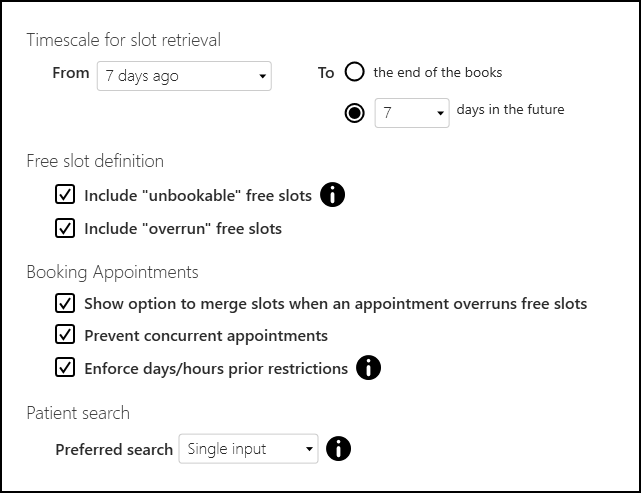The height and width of the screenshot is (493, 641).
Task: Click info icon beside Preferred search dropdown
Action: coord(339,449)
